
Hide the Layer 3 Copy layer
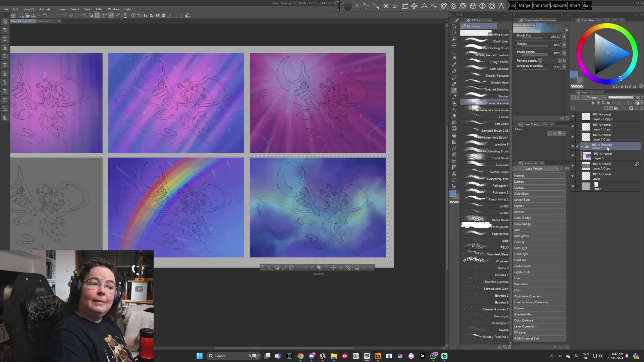point(573,137)
